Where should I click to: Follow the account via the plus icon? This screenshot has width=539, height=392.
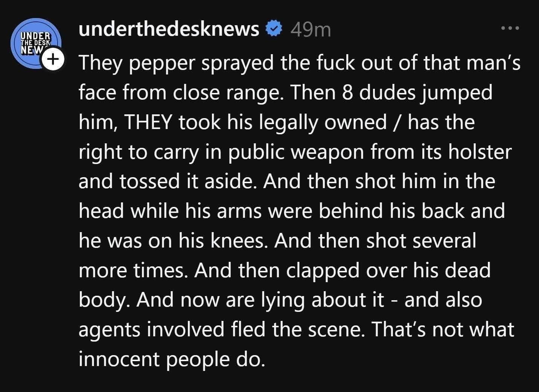pyautogui.click(x=53, y=59)
